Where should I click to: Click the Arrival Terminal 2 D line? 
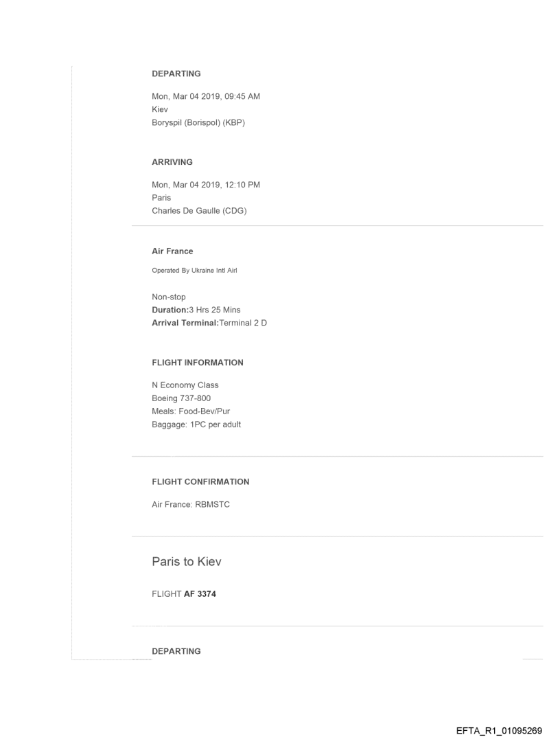click(x=209, y=323)
